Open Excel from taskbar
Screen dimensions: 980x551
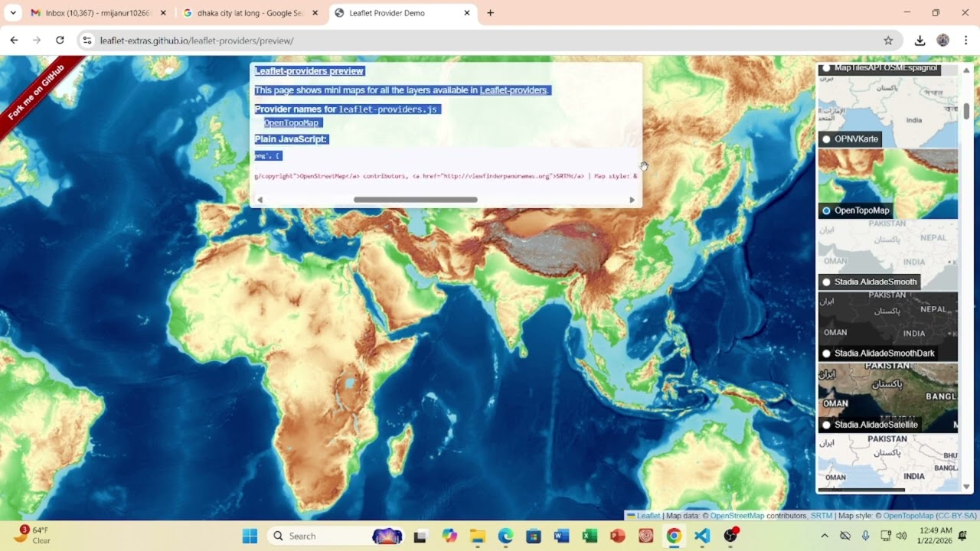[x=590, y=536]
